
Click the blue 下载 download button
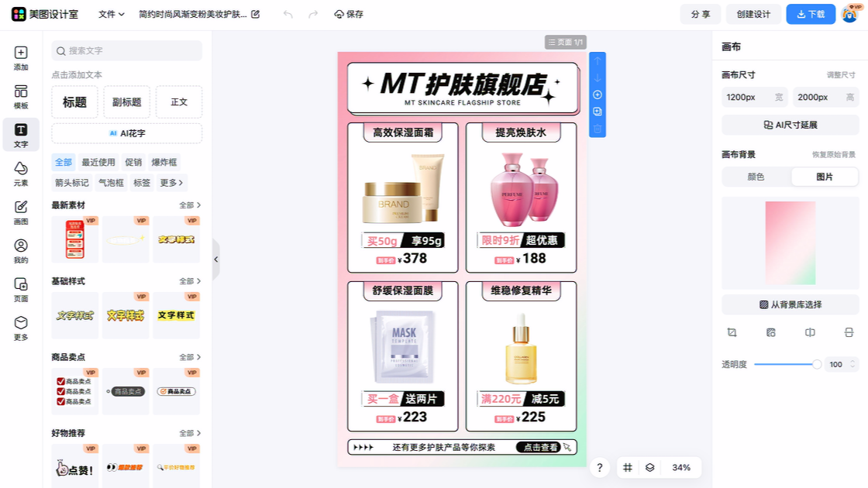point(810,14)
